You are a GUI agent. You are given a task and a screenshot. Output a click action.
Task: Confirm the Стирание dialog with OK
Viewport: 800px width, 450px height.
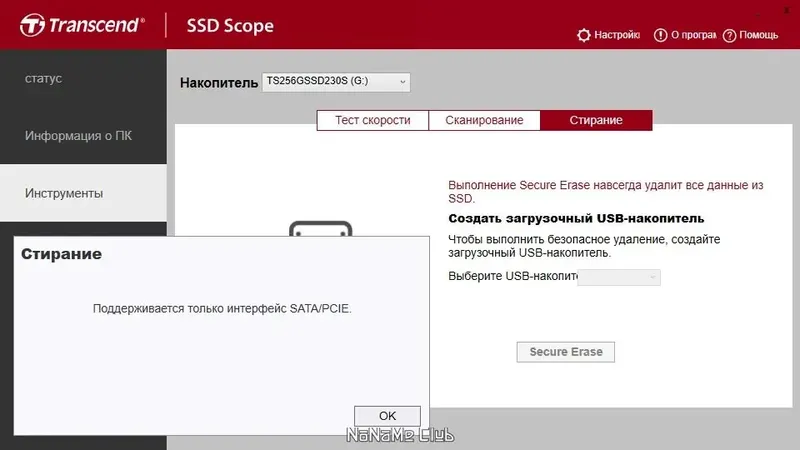click(387, 416)
